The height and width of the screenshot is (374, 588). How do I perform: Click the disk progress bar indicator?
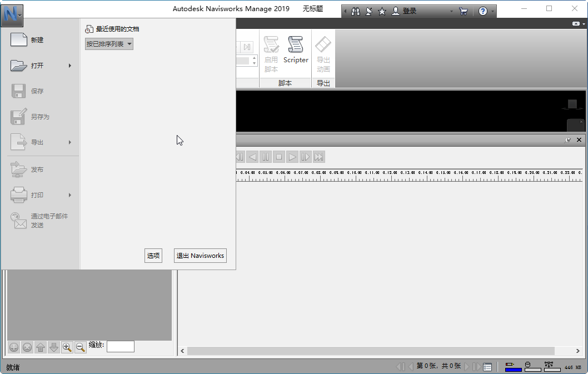532,367
